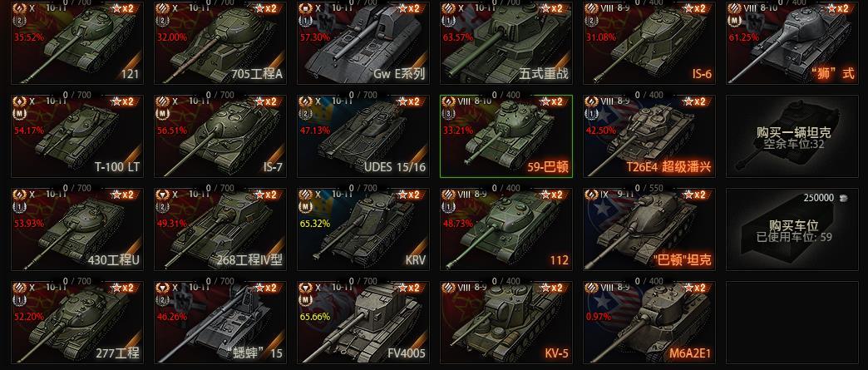Image resolution: width=868 pixels, height=370 pixels.
Task: Select the 121 tank card
Action: [x=77, y=42]
